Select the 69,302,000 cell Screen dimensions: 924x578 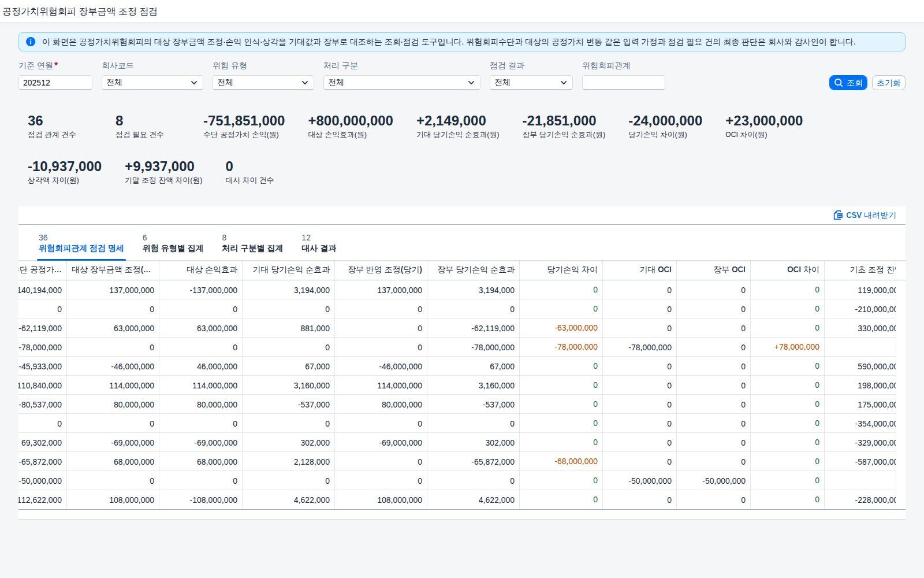click(x=42, y=443)
